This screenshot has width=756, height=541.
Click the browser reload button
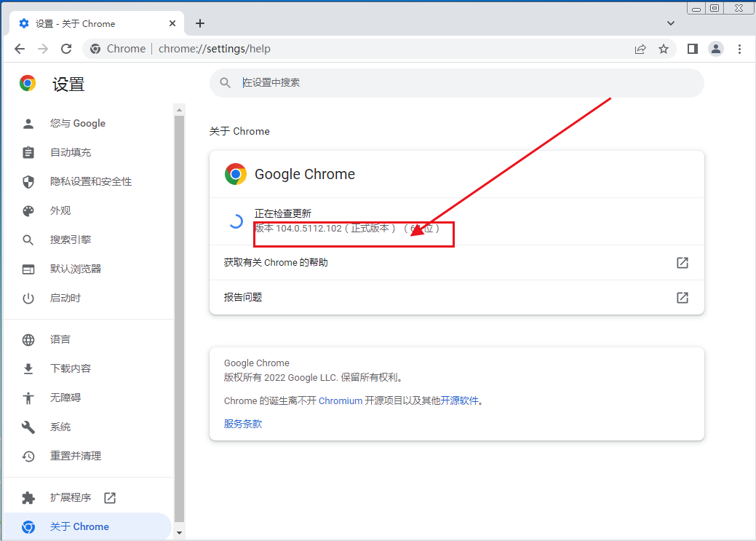click(x=66, y=49)
